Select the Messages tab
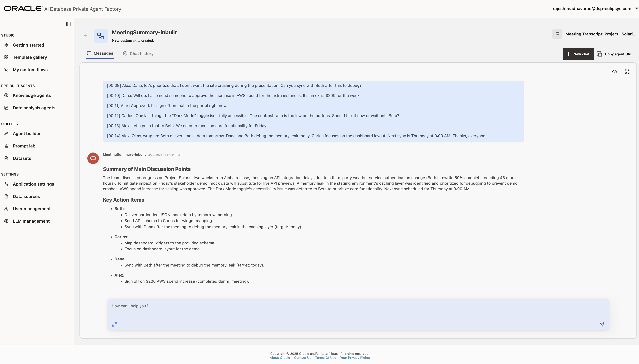The height and width of the screenshot is (364, 639). click(x=100, y=53)
